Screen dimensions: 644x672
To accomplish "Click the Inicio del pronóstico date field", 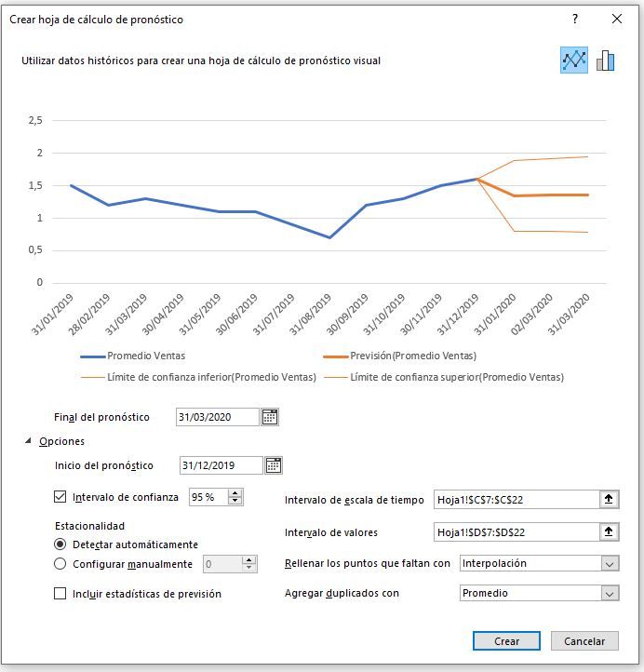I will point(221,465).
